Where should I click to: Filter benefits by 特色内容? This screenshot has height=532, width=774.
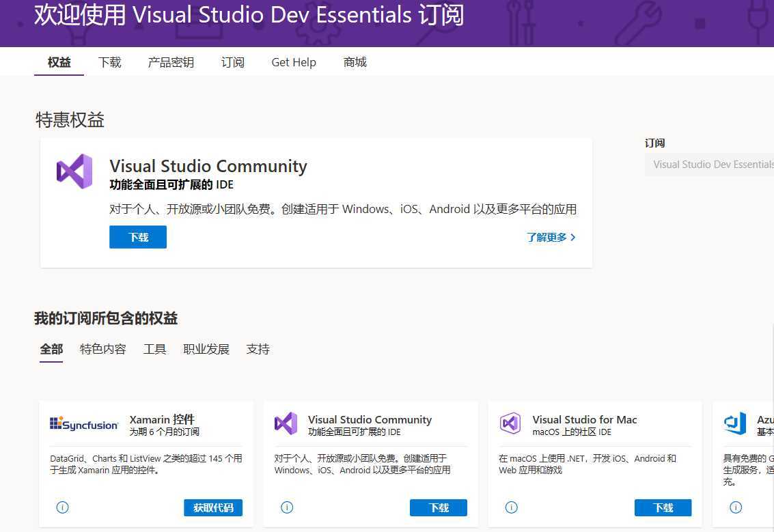pyautogui.click(x=103, y=349)
